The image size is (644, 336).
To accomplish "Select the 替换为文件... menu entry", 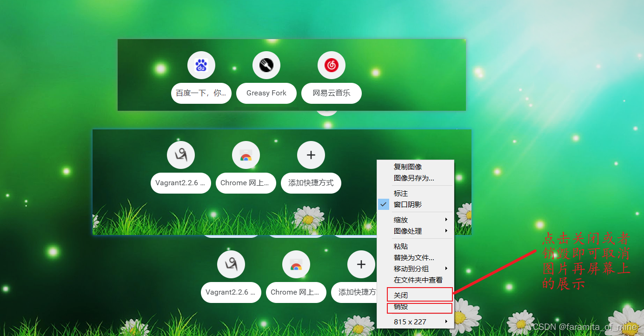I will (x=415, y=257).
